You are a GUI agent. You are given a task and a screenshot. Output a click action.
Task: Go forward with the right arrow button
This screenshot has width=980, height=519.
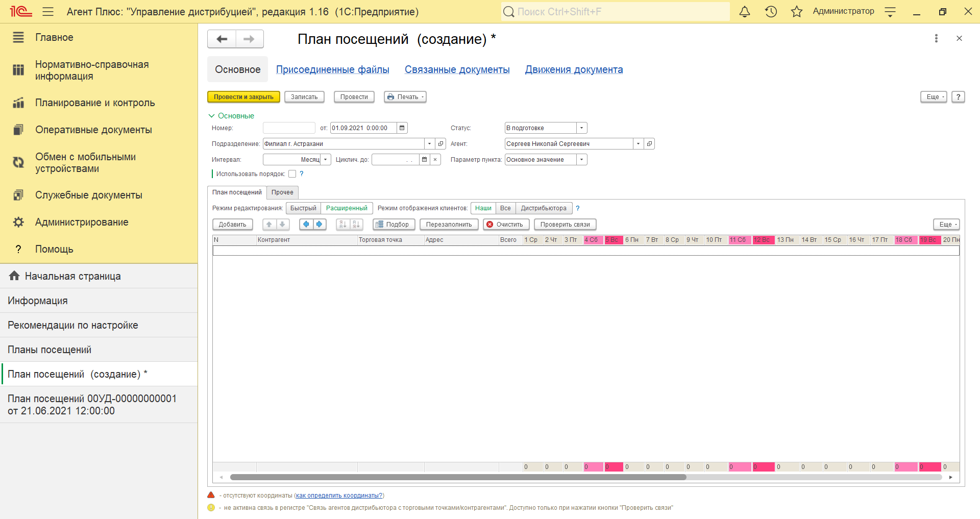tap(249, 39)
